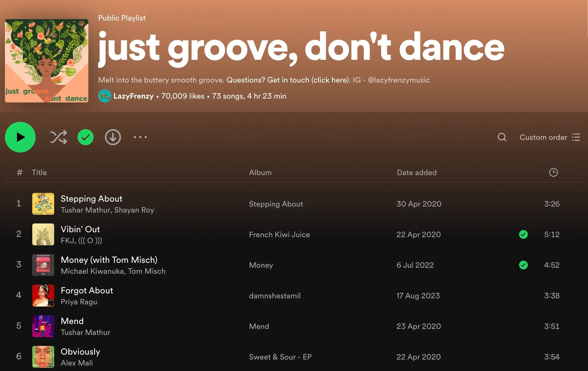This screenshot has width=588, height=371.
Task: Click the Obviously track cover thumbnail
Action: pyautogui.click(x=43, y=357)
